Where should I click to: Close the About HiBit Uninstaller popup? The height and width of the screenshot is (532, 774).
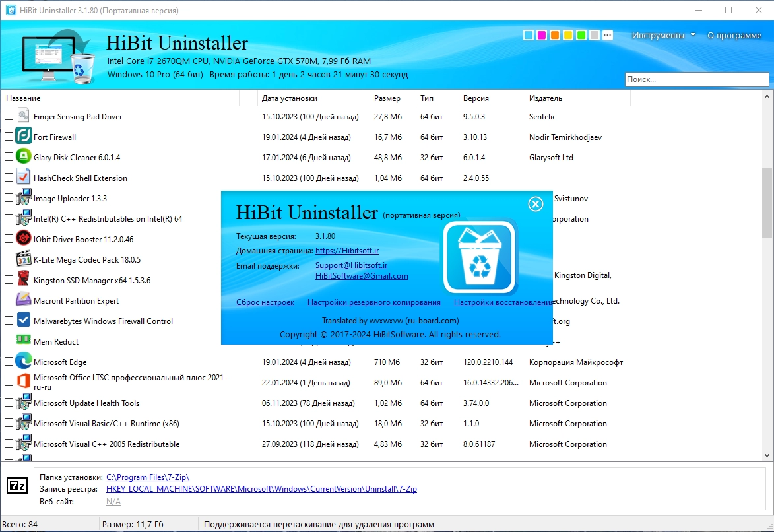[x=536, y=204]
